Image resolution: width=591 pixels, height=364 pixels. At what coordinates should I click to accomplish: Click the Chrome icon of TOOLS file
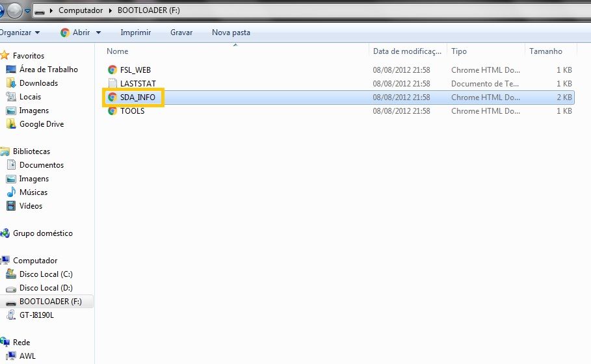click(112, 110)
